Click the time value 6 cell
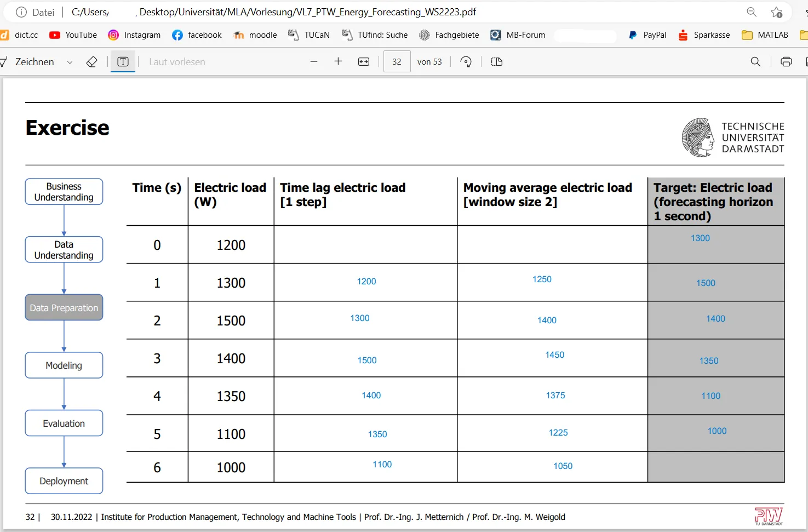 pos(157,467)
